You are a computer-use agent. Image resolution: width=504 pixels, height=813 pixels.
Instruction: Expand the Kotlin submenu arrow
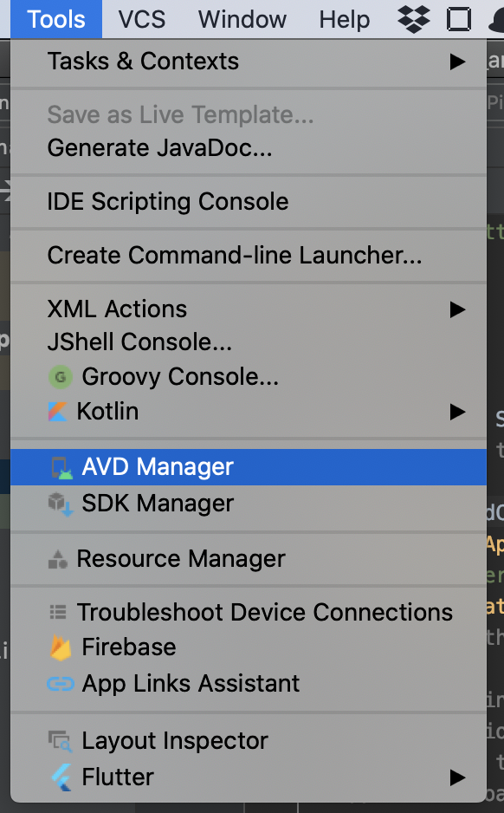457,413
